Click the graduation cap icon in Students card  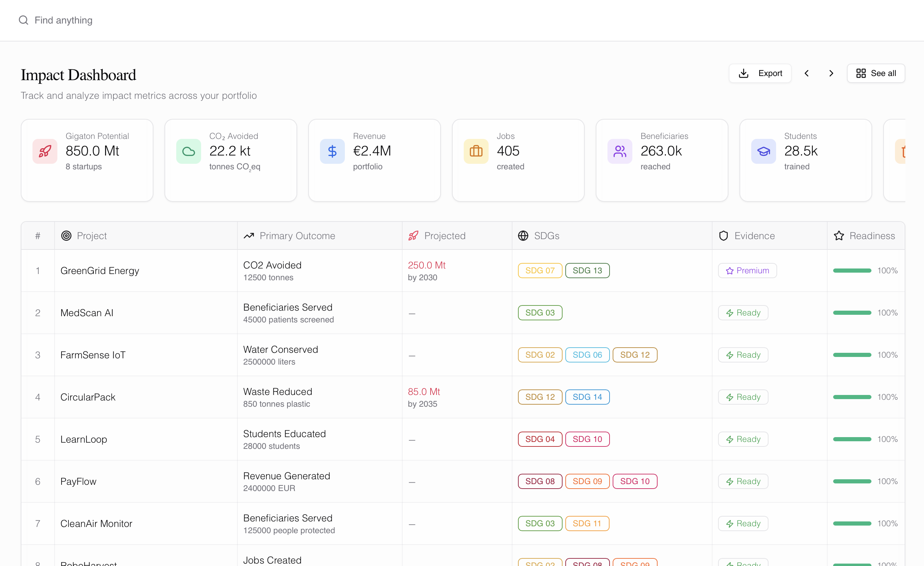[x=764, y=151]
